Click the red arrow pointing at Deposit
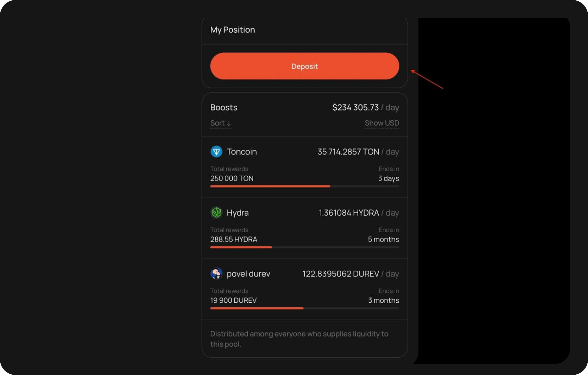Viewport: 588px width, 375px height. [427, 79]
